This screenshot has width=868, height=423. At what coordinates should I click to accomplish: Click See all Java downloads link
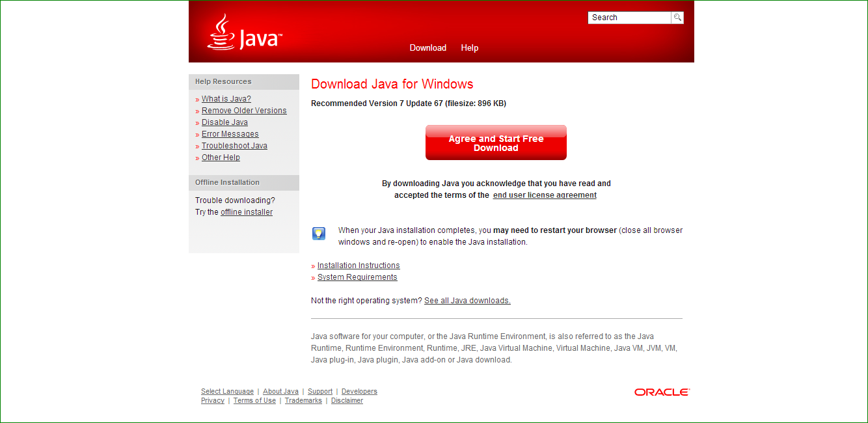click(467, 301)
